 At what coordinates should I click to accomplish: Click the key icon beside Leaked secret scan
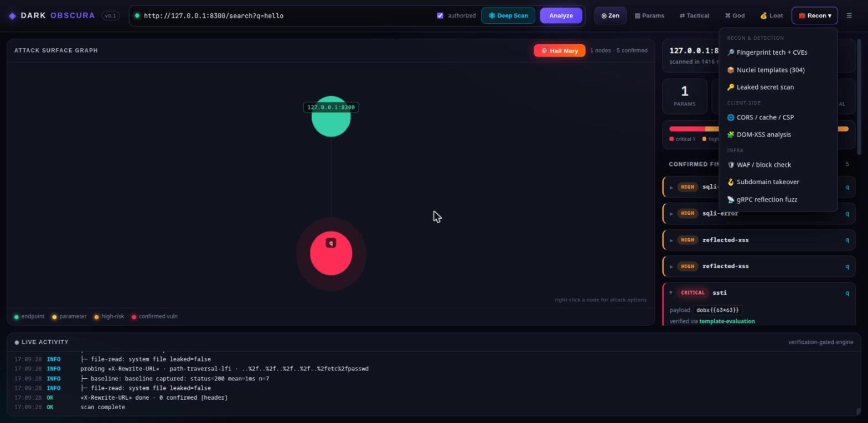(731, 87)
